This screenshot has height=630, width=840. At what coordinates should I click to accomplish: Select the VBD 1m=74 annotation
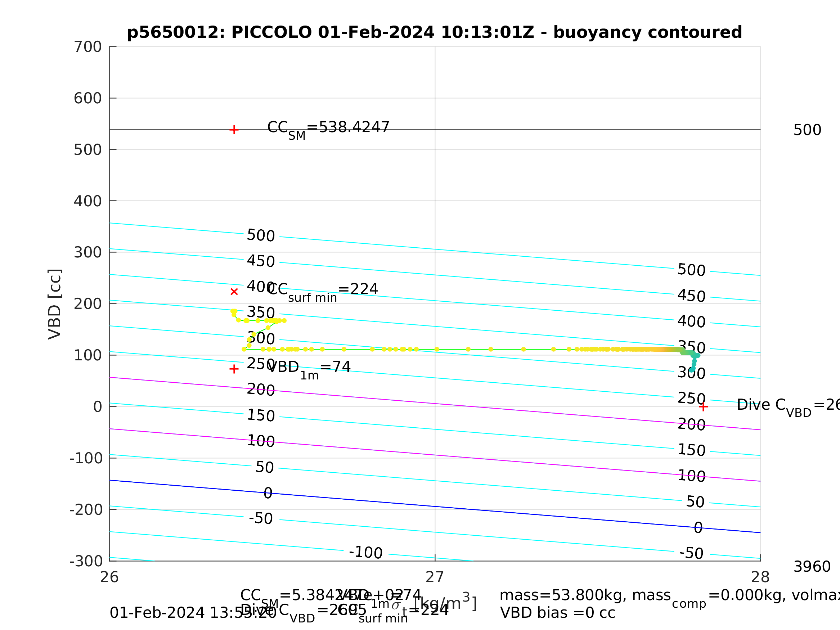click(x=309, y=369)
